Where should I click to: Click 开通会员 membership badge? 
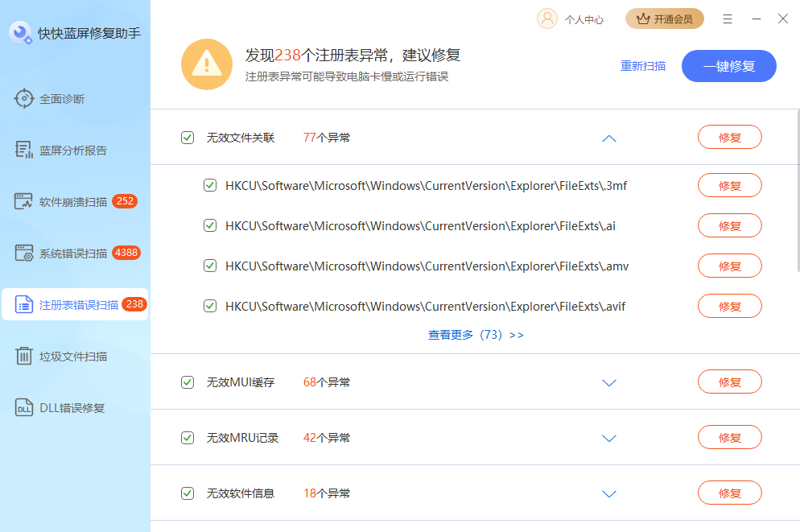click(664, 18)
